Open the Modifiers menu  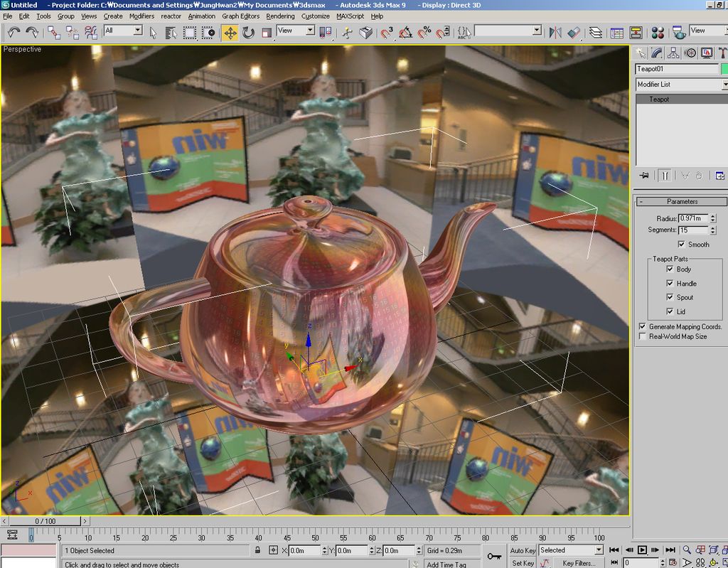[x=141, y=16]
